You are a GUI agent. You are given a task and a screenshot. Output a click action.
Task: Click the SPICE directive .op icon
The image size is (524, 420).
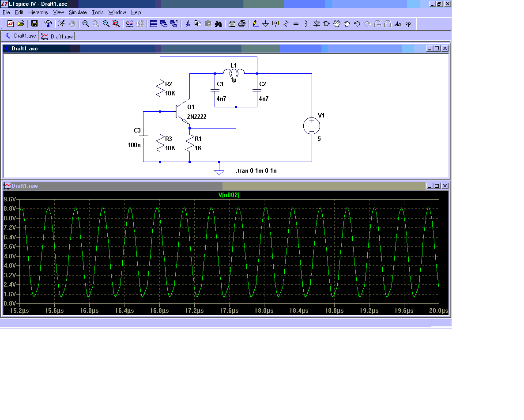point(408,24)
